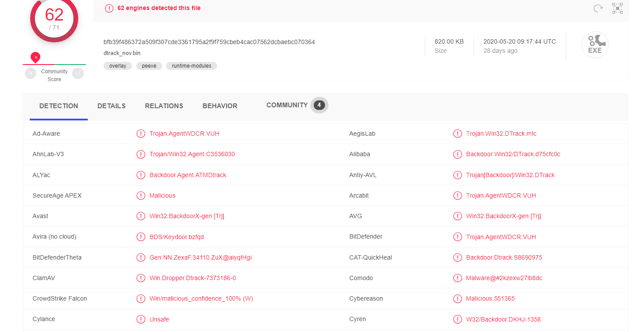Click the runtime-modules tag
Screen dimensions: 644x332
point(191,66)
